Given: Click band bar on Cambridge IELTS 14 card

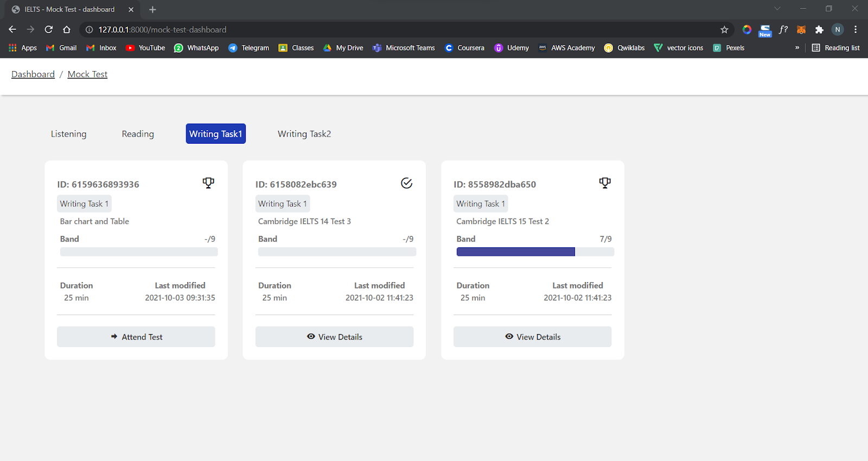Looking at the screenshot, I should click(337, 252).
